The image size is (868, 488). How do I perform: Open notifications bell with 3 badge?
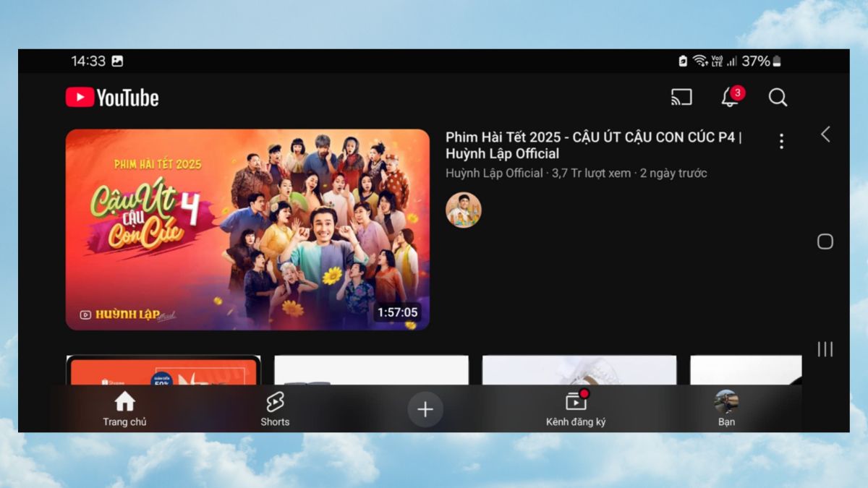[x=732, y=96]
